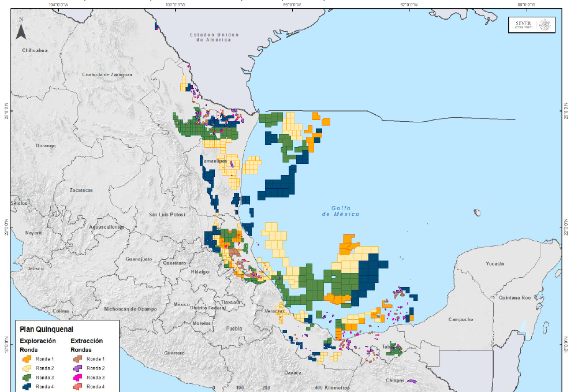Click the Golfo de México label

pos(341,211)
